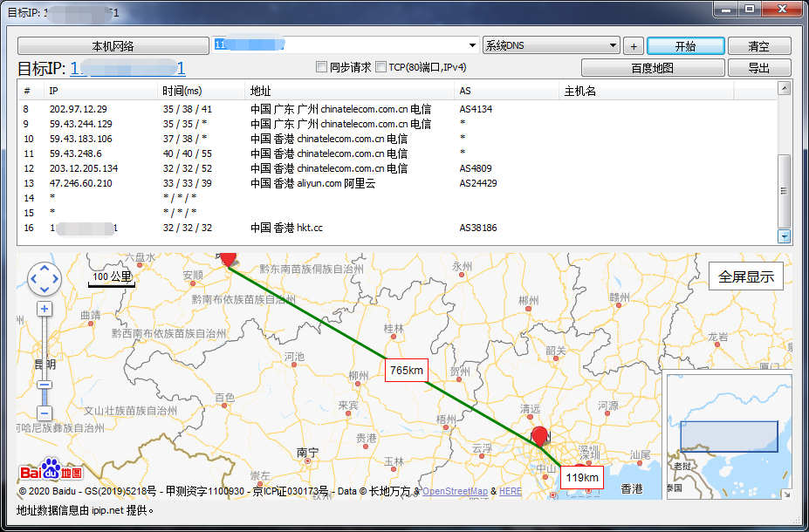Viewport: 809px width, 532px height.
Task: Click the list scrollbar down arrow
Action: [785, 236]
